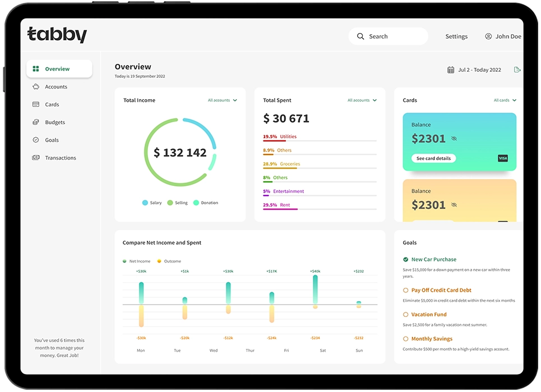The image size is (541, 392).
Task: Click the Thur label on chart axis
Action: point(250,351)
